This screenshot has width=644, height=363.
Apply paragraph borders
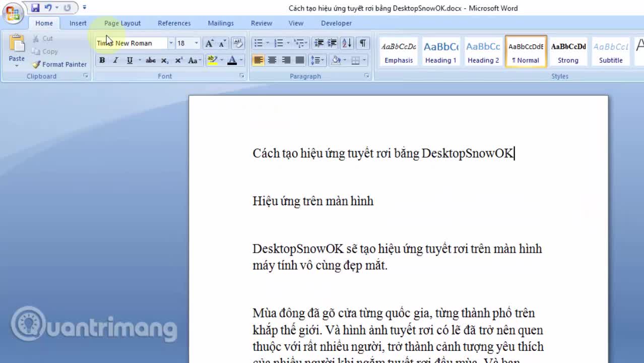(356, 60)
